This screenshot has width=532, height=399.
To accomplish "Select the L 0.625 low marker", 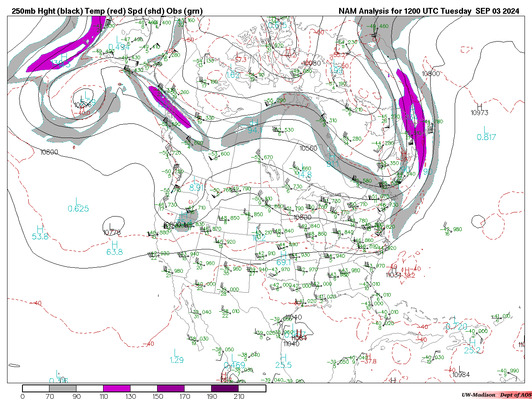I will point(78,205).
